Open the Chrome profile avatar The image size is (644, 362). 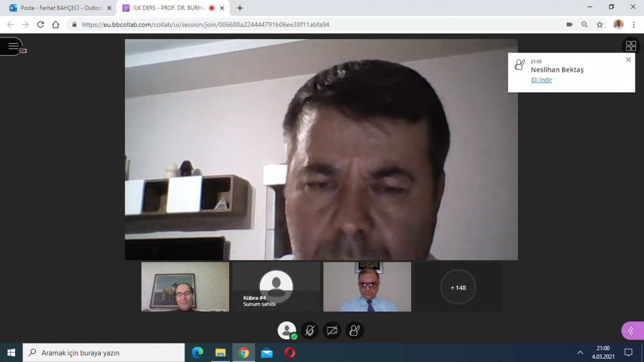tap(618, 24)
